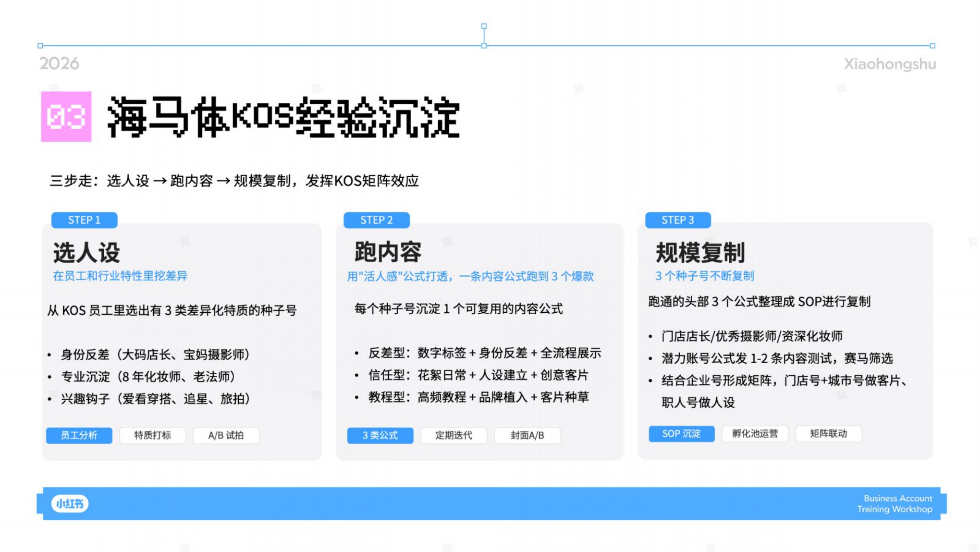Click Business Account Training Workshop footer text
This screenshot has width=980, height=552.
pos(895,504)
